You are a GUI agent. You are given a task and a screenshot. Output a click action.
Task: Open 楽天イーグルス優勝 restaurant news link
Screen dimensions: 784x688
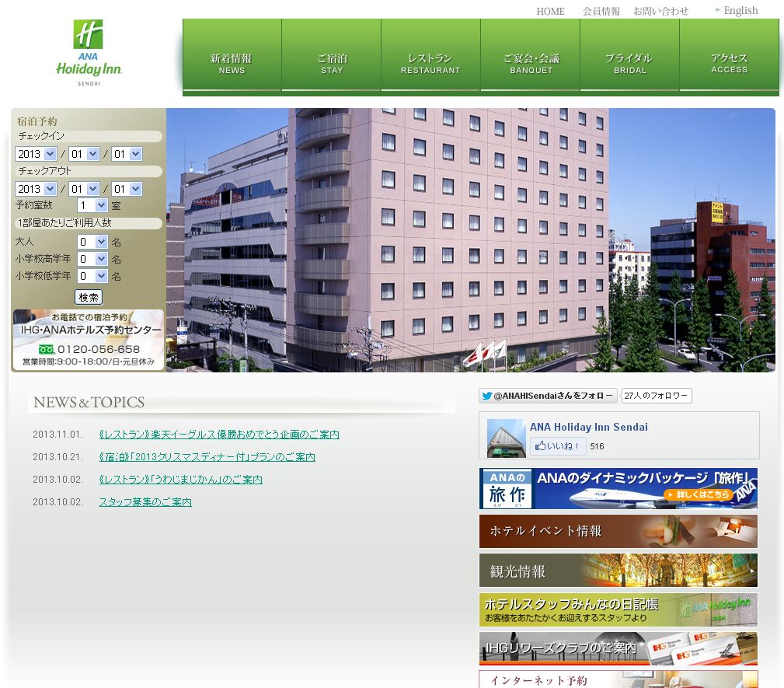[219, 435]
